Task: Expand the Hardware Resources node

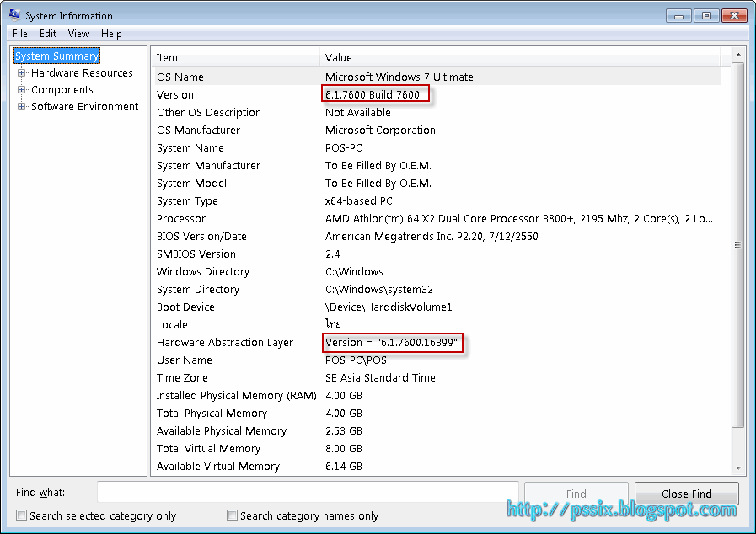Action: (21, 73)
